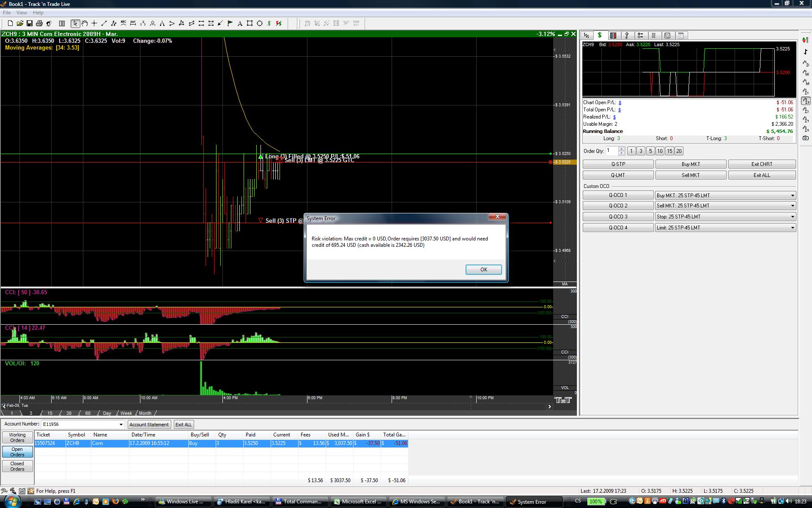Click the camera snapshot icon

pyautogui.click(x=806, y=138)
